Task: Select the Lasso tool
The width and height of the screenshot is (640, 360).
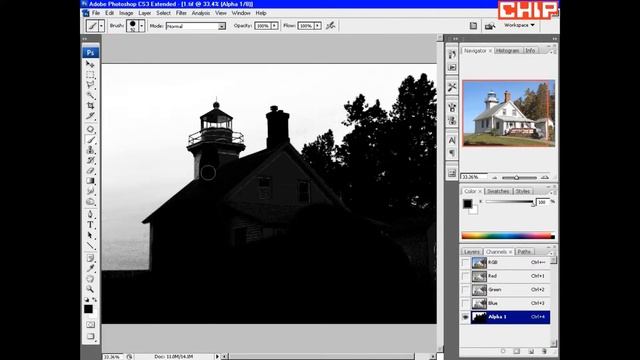Action: pos(90,85)
